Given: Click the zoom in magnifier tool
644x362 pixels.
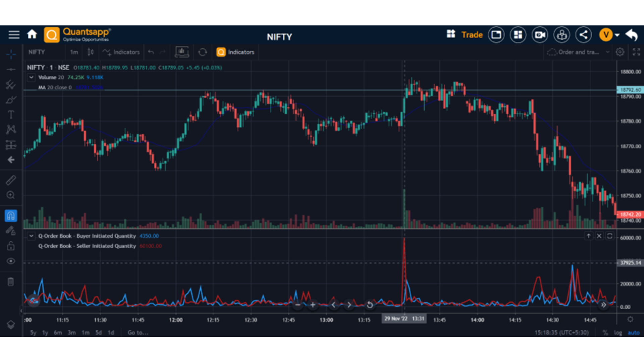Looking at the screenshot, I should 11,195.
